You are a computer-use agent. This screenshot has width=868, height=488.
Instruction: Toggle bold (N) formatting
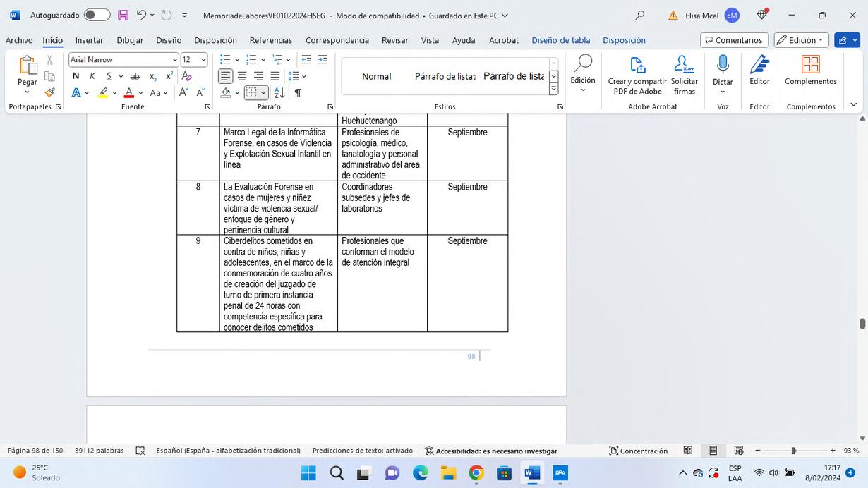click(76, 76)
